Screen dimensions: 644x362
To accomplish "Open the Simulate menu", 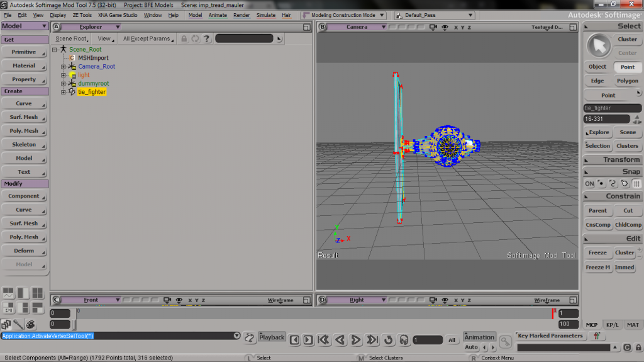I will tap(266, 15).
